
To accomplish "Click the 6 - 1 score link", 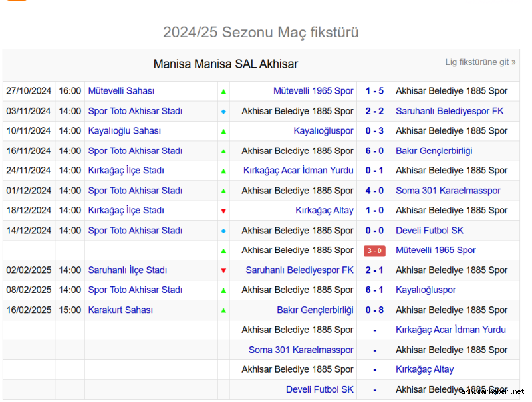I will pos(374,290).
